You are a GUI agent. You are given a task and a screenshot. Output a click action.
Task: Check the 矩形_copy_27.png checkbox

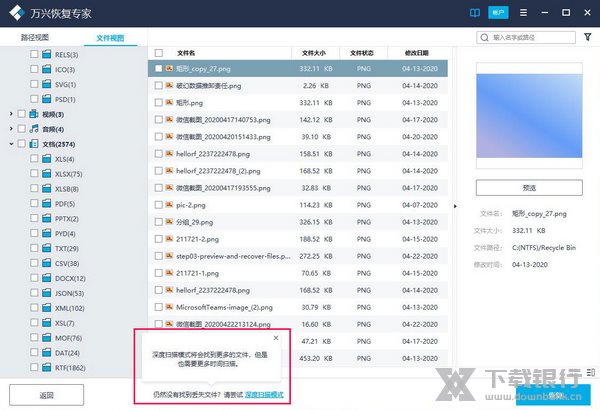pyautogui.click(x=158, y=69)
